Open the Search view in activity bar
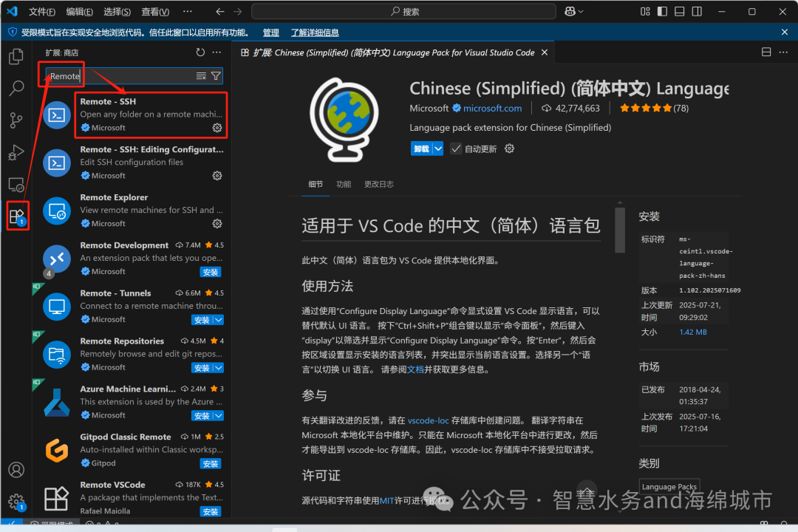This screenshot has width=798, height=532. coord(16,88)
